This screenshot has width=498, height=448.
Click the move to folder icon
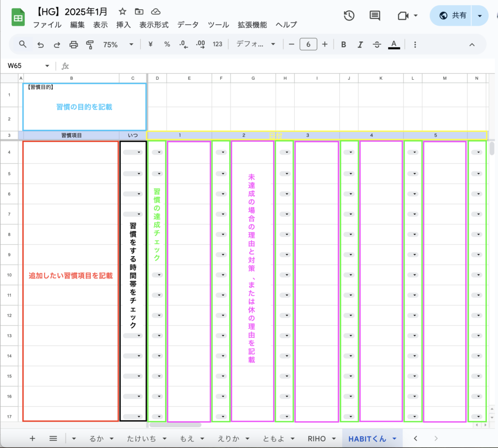(139, 12)
